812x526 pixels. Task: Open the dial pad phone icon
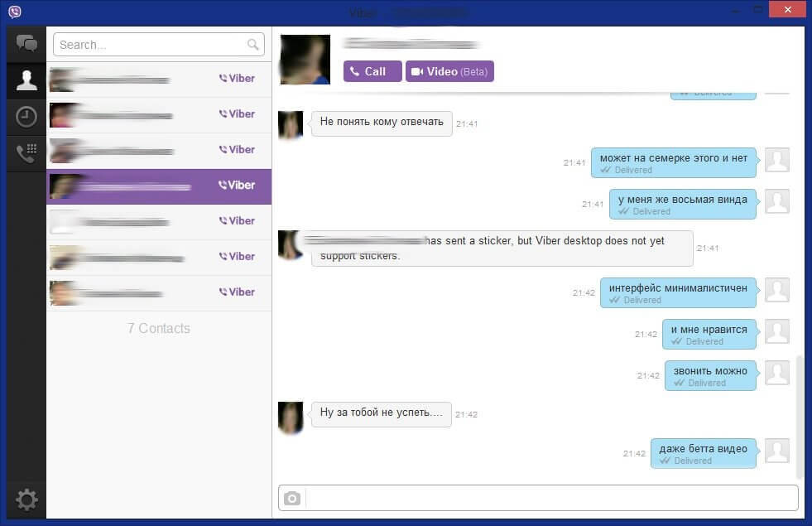click(26, 153)
